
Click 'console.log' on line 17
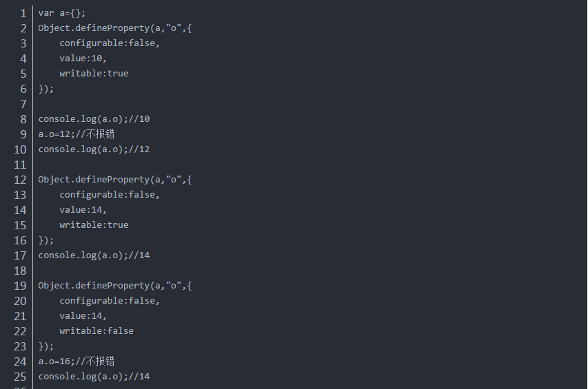tap(68, 255)
